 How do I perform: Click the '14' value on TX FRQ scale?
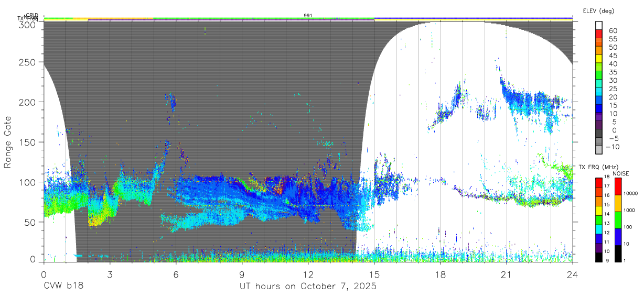[606, 214]
